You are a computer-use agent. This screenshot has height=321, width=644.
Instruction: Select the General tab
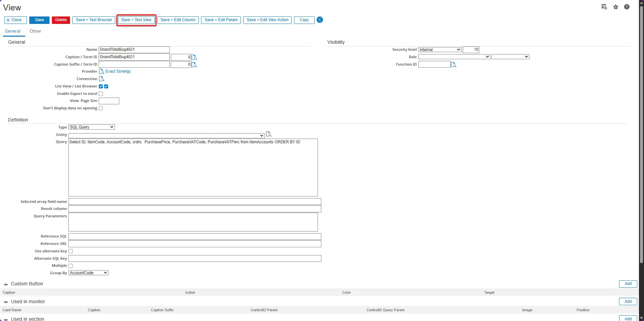click(x=12, y=31)
